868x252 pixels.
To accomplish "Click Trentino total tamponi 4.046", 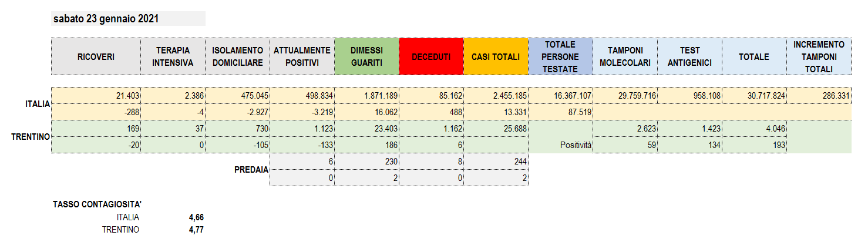I will tap(754, 128).
